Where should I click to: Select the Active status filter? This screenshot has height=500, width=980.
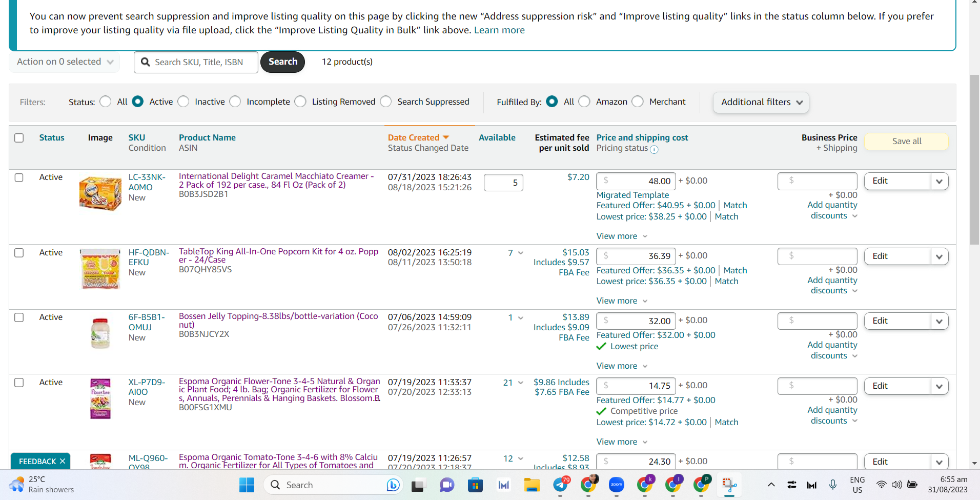pyautogui.click(x=138, y=102)
